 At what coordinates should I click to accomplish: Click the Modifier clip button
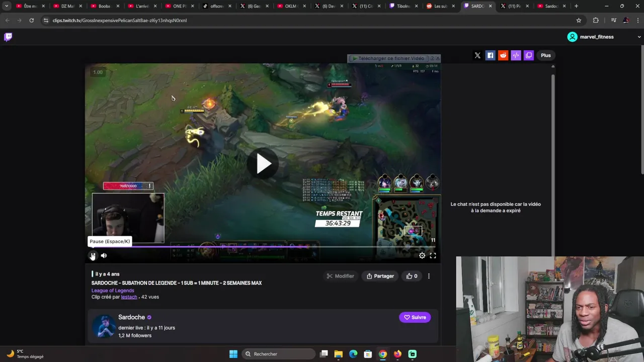[341, 276]
